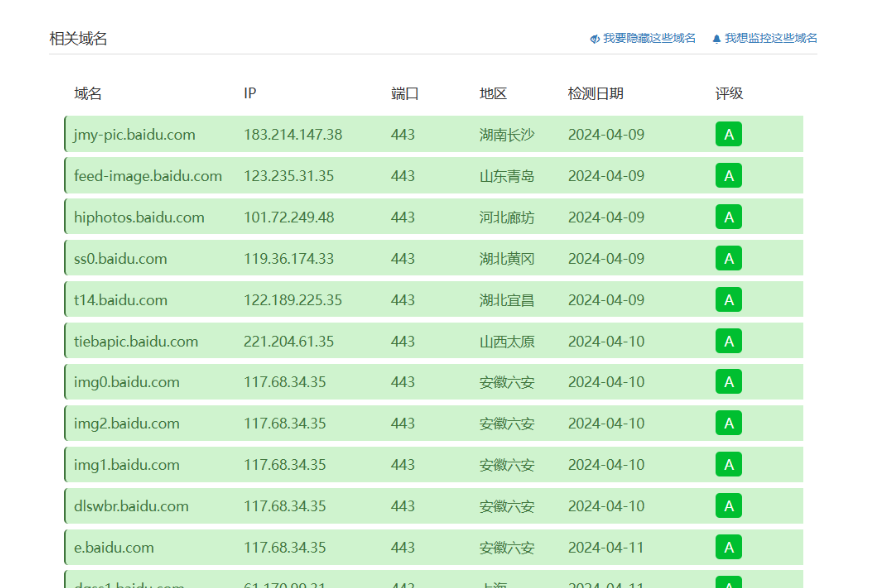
Task: Select domain t14.baidu.com
Action: (121, 300)
